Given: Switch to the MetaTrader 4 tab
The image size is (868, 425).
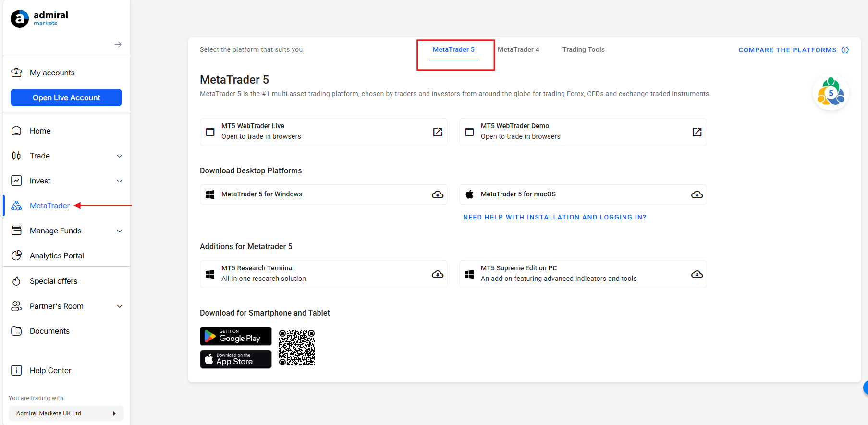Looking at the screenshot, I should click(x=518, y=49).
